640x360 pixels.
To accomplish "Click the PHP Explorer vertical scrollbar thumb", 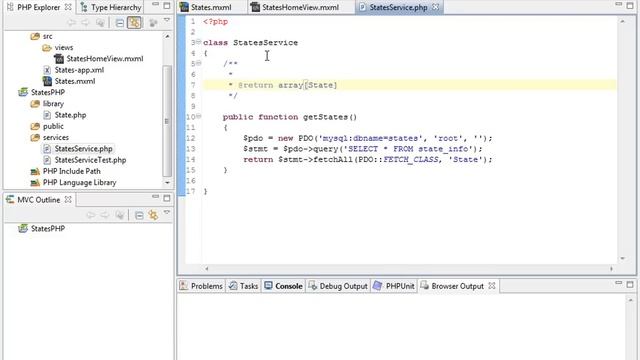I will point(167,121).
